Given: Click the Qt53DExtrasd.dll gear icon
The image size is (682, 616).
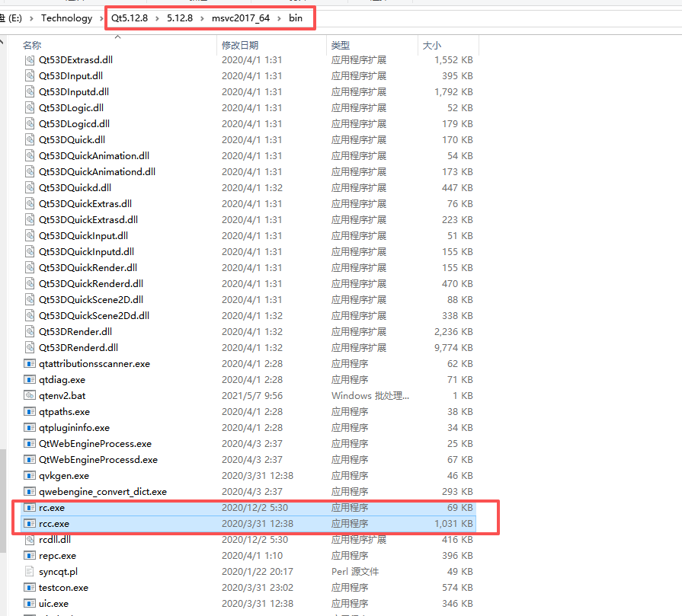Looking at the screenshot, I should (x=29, y=59).
